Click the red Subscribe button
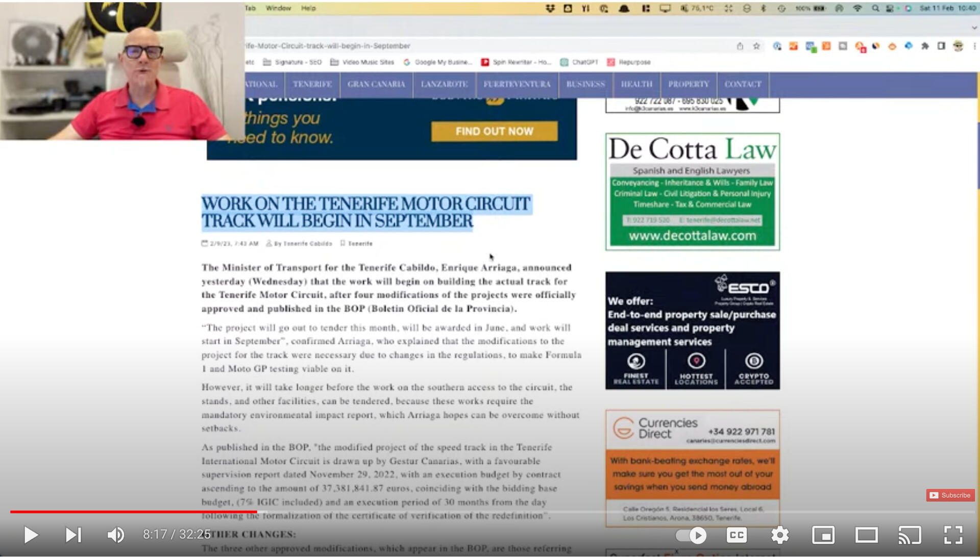Viewport: 980px width, 557px height. tap(950, 495)
